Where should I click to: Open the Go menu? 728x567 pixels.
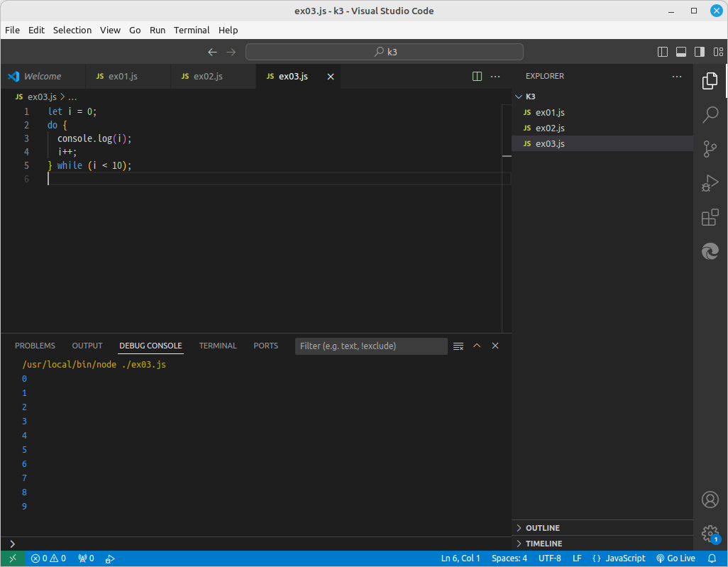[135, 31]
